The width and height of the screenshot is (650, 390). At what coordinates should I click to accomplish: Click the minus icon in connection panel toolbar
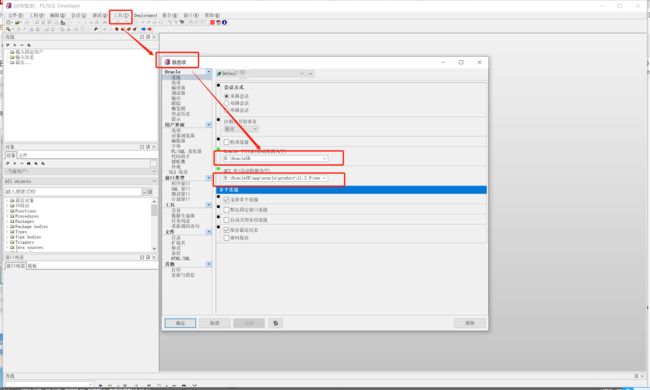click(x=22, y=45)
